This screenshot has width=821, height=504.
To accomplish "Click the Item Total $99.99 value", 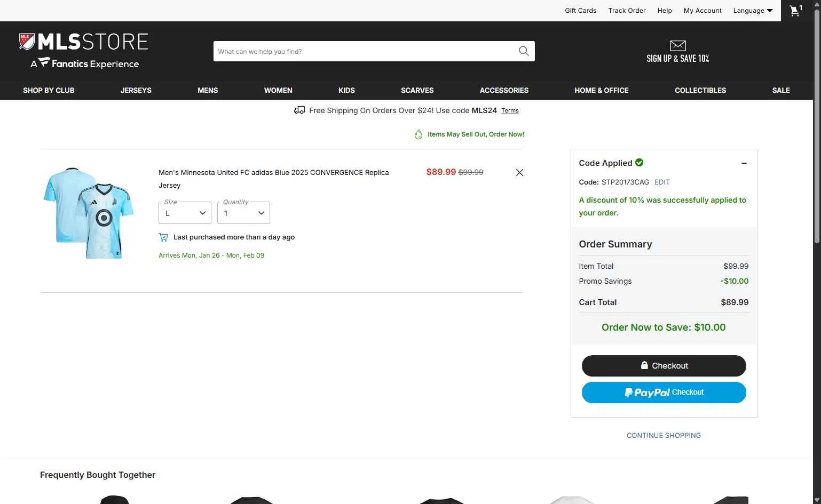I will tap(736, 266).
